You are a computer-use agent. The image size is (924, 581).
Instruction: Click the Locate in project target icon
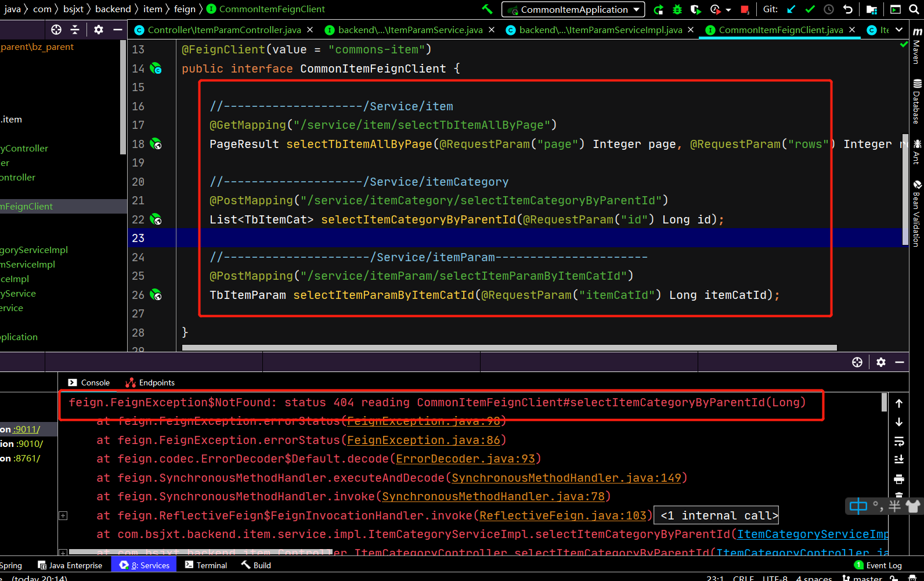(x=56, y=30)
